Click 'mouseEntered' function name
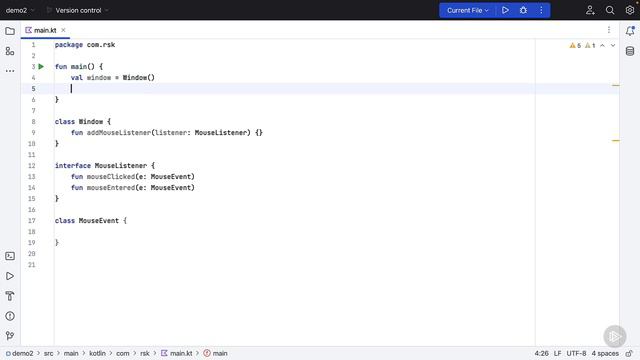Image resolution: width=640 pixels, height=360 pixels. pyautogui.click(x=111, y=188)
